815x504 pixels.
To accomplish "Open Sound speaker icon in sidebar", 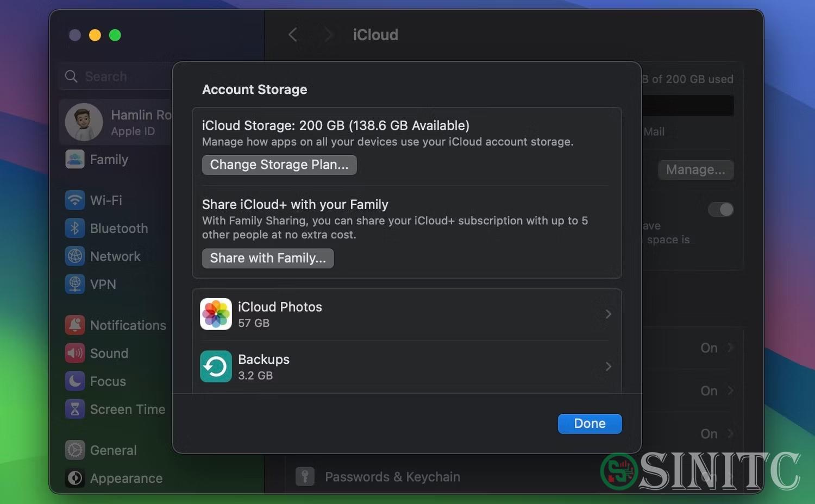I will point(75,353).
